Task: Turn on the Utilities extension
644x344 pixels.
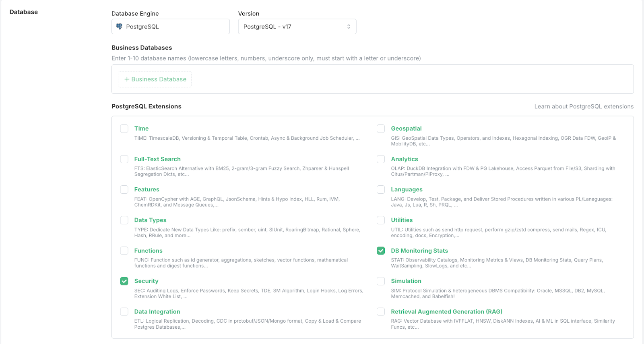Action: pos(381,220)
